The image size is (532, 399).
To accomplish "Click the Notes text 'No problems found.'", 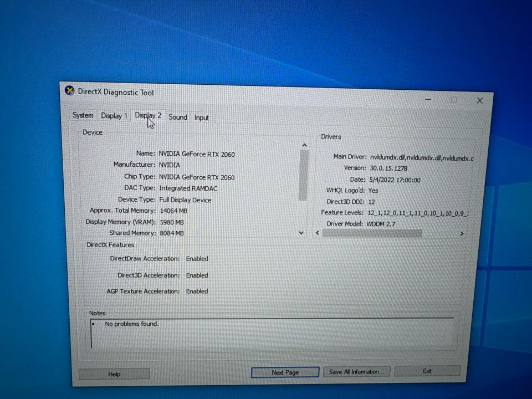I will [132, 324].
